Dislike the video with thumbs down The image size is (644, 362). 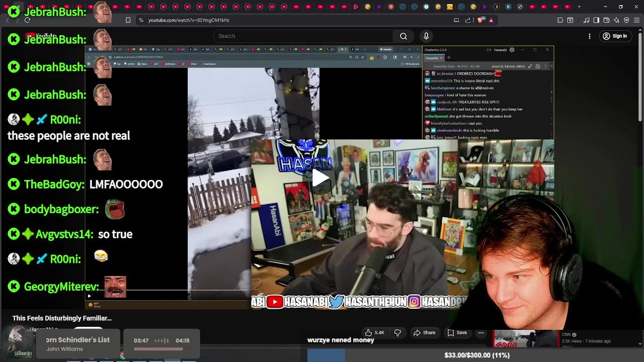[x=397, y=332]
